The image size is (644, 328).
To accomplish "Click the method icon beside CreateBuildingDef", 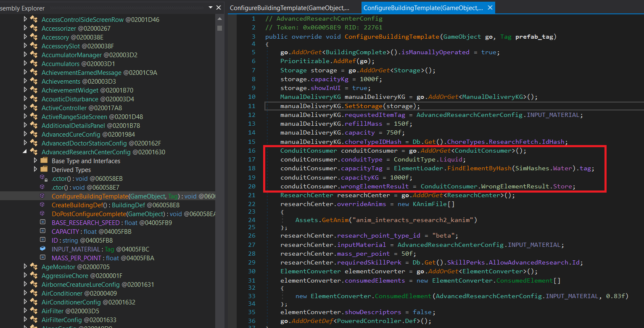I will click(x=42, y=205).
